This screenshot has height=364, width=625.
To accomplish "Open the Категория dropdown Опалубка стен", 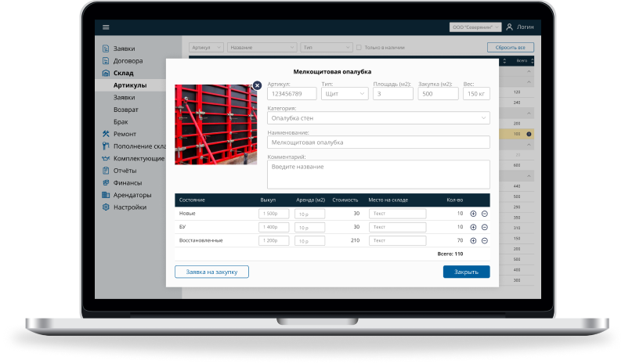I will [378, 118].
